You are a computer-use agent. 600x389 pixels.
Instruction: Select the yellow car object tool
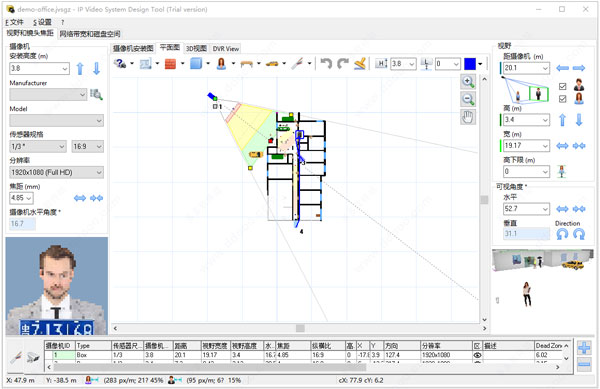(272, 63)
